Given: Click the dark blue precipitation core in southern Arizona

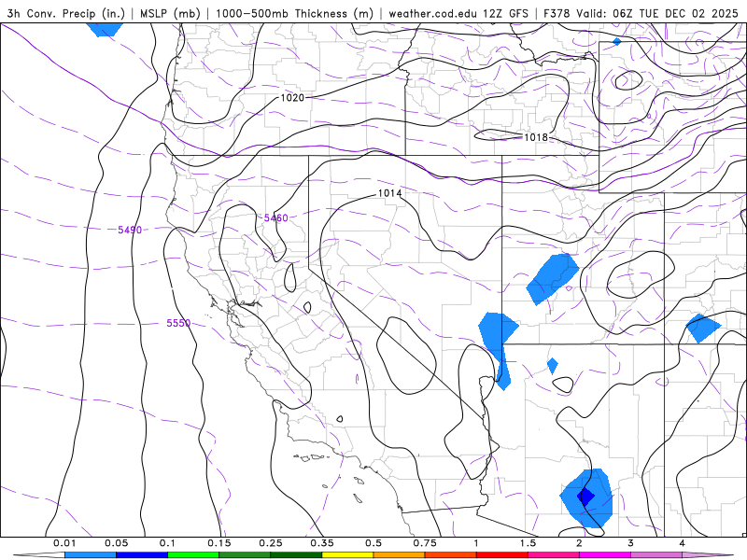Looking at the screenshot, I should [x=586, y=497].
